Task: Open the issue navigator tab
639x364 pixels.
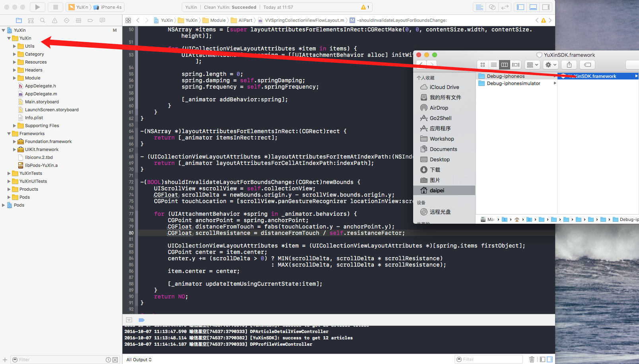Action: 54,20
